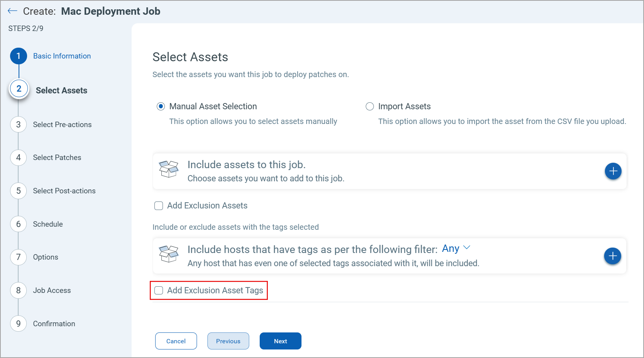Viewport: 644px width, 358px height.
Task: Open the Confirmation step
Action: pos(54,324)
